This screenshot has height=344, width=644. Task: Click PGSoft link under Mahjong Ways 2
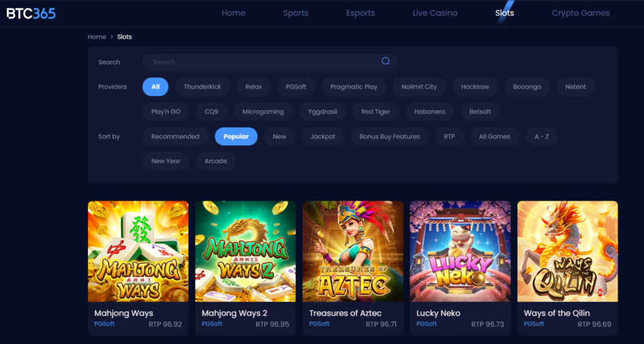(x=212, y=324)
